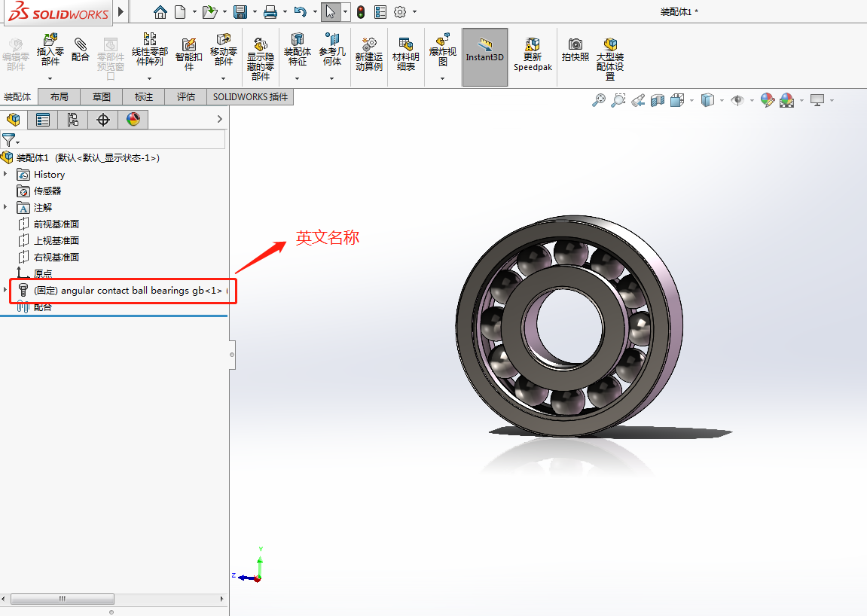
Task: Click the Mate (配合) paperclip tool
Action: coord(80,49)
